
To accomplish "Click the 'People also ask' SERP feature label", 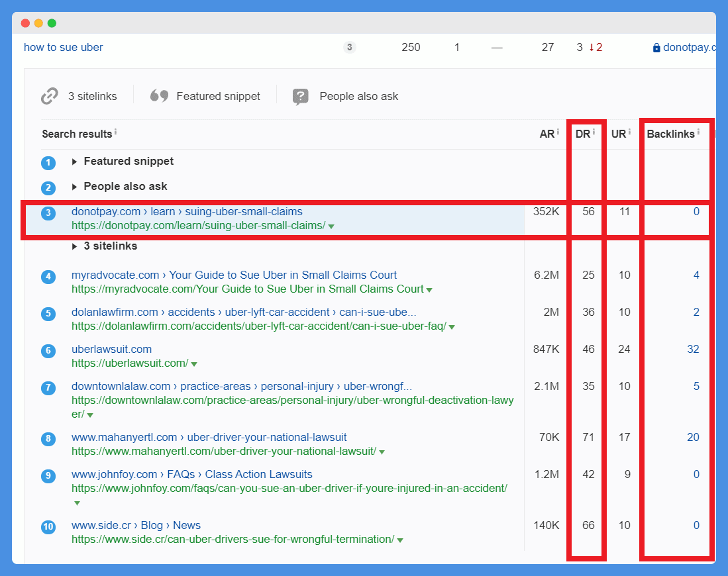I will (x=359, y=97).
